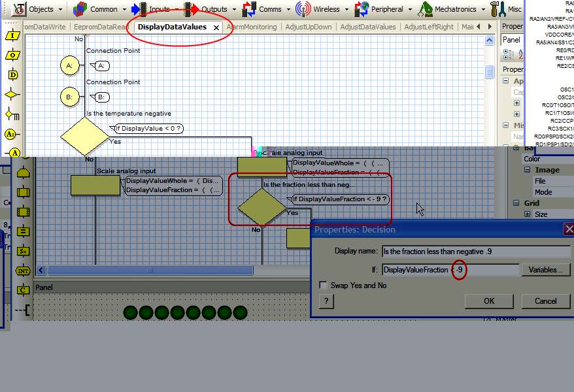
Task: Click OK in the Decision properties dialog
Action: [x=489, y=301]
